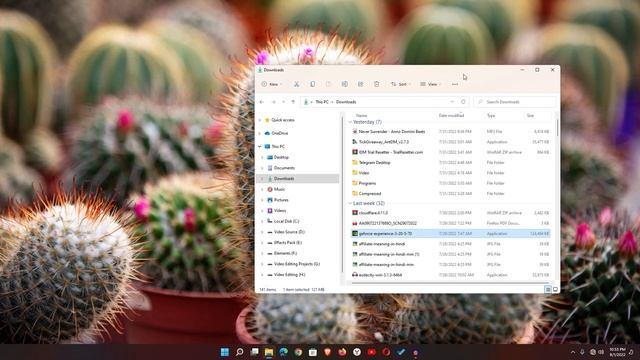This screenshot has width=640, height=360.
Task: Collapse the Last week (32) group
Action: point(350,203)
